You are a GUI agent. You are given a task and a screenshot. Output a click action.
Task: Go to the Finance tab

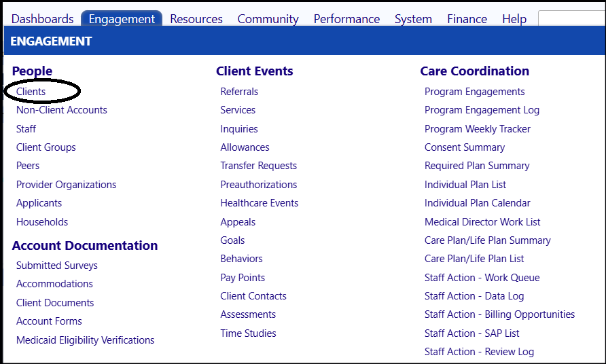tap(467, 19)
